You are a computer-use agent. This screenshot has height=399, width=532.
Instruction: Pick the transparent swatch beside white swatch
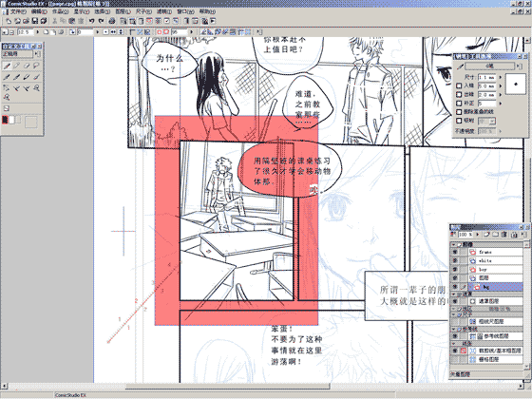[x=18, y=120]
